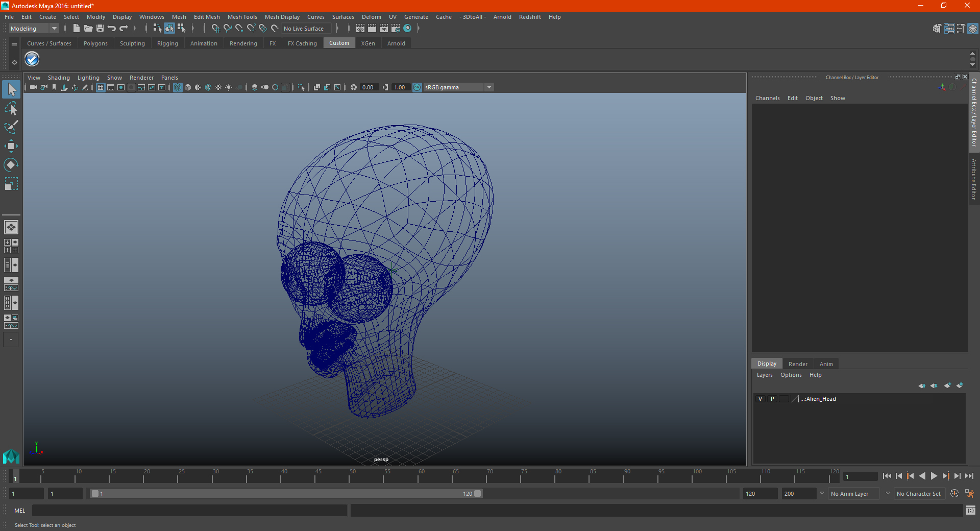Toggle wireframe shading in viewport
Screen dimensions: 980x531
(x=178, y=87)
